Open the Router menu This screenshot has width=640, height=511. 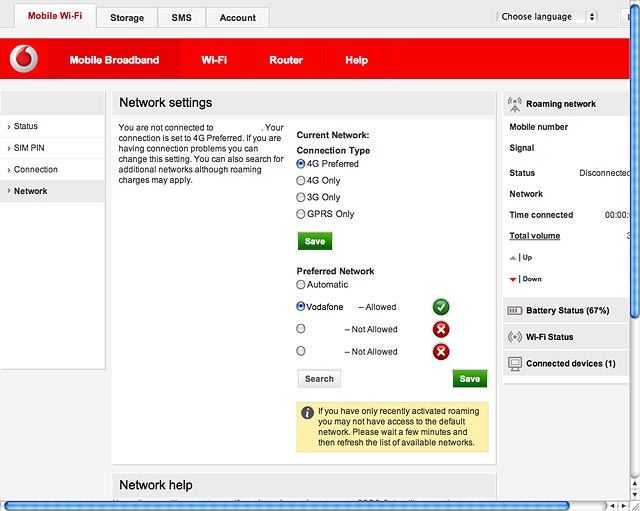pos(286,60)
